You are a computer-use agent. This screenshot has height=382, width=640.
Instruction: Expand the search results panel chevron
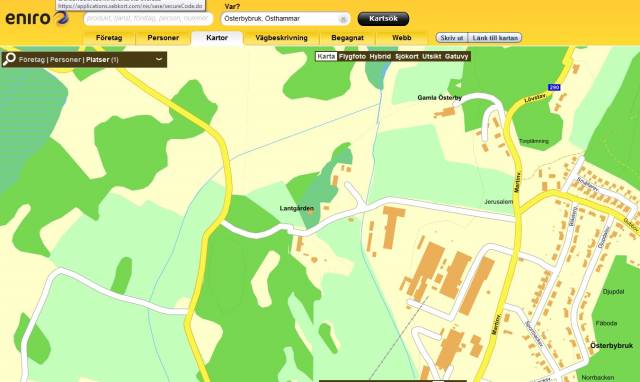(159, 59)
